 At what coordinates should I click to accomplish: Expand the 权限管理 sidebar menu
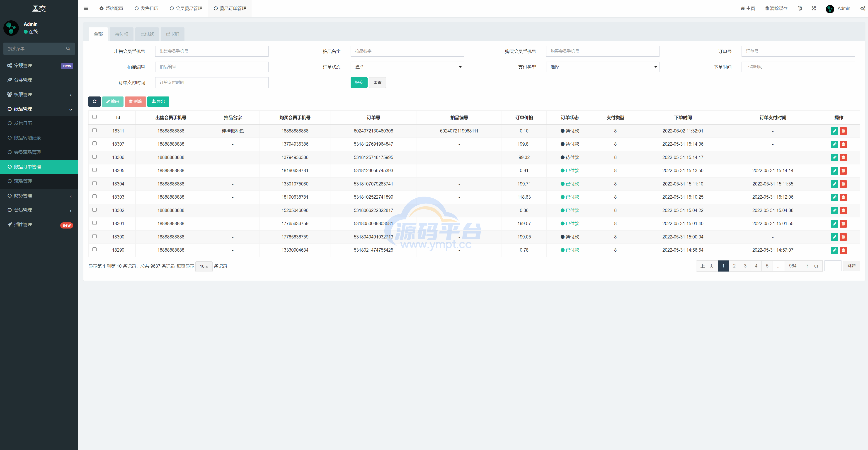pos(39,95)
